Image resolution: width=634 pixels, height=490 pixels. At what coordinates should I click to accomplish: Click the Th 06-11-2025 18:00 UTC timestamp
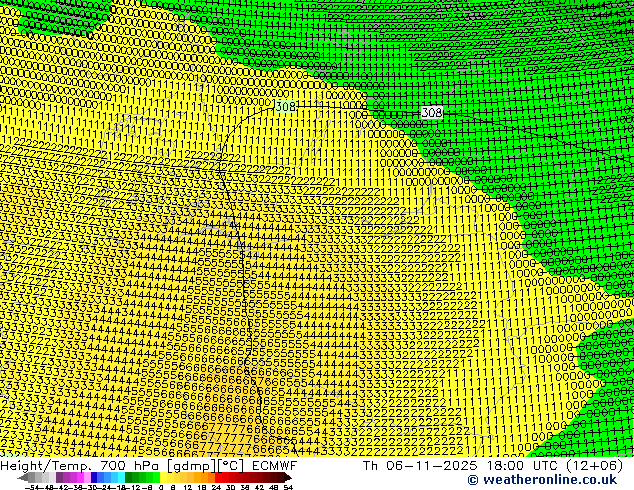[460, 465]
